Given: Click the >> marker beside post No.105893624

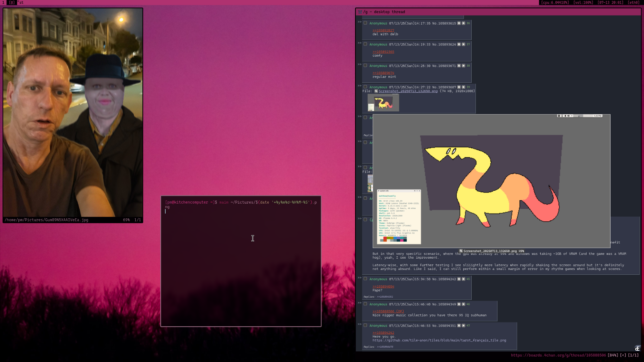Looking at the screenshot, I should pyautogui.click(x=360, y=43).
